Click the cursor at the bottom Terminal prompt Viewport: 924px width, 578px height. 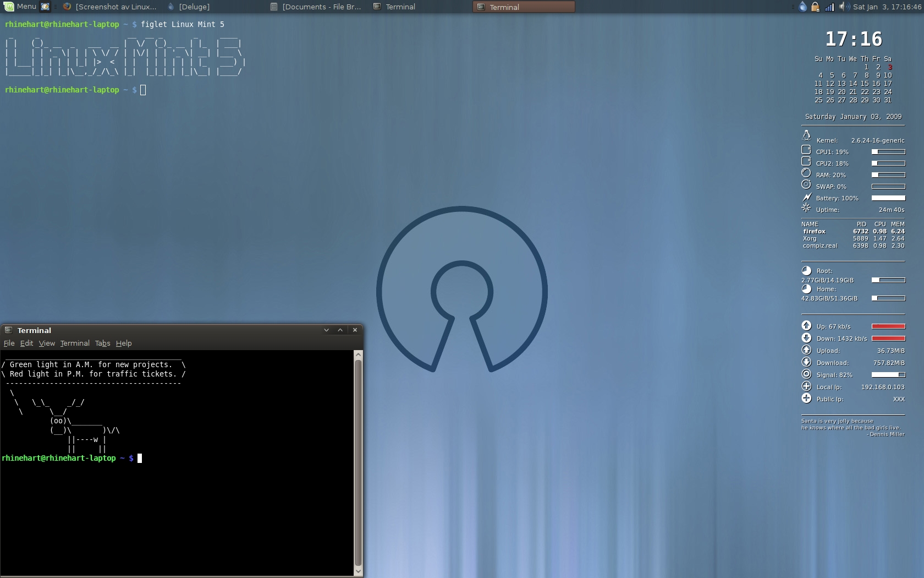[140, 458]
